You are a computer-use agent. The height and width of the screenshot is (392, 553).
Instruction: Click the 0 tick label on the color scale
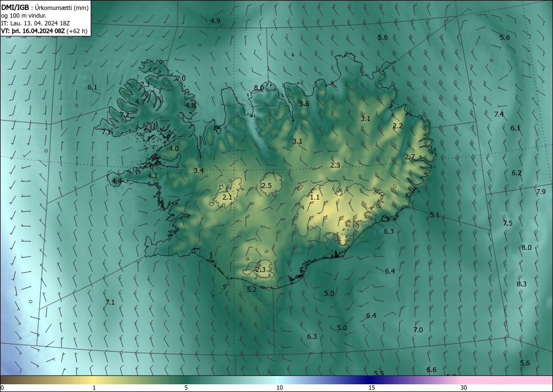2,388
